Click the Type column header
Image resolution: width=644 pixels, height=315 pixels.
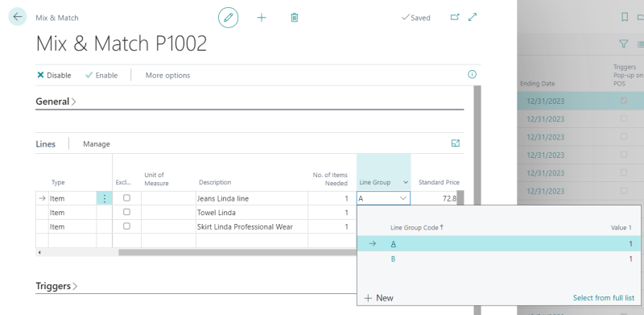(x=58, y=182)
